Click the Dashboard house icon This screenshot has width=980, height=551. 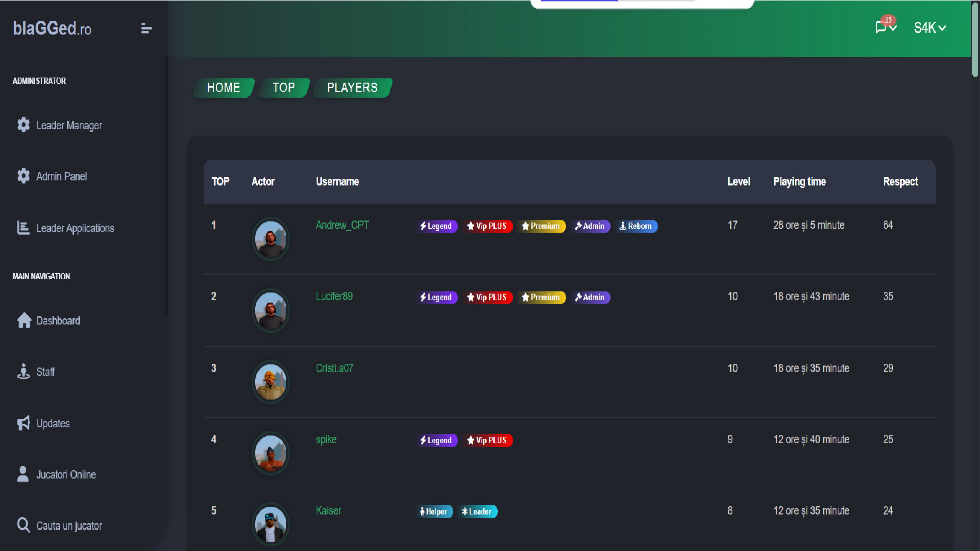click(x=24, y=320)
